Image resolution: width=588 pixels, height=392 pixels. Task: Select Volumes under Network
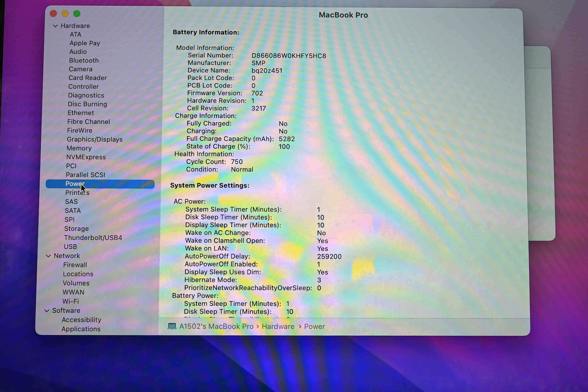click(x=76, y=283)
